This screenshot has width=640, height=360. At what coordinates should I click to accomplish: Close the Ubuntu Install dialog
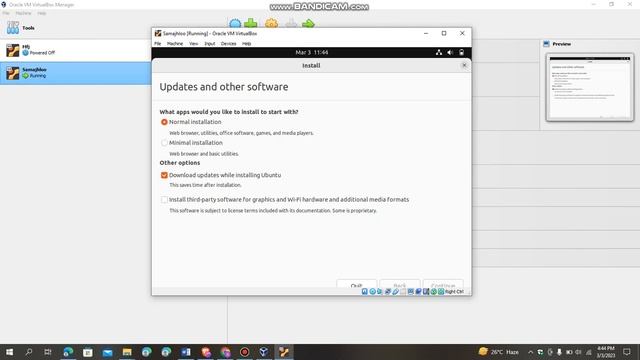(x=464, y=65)
